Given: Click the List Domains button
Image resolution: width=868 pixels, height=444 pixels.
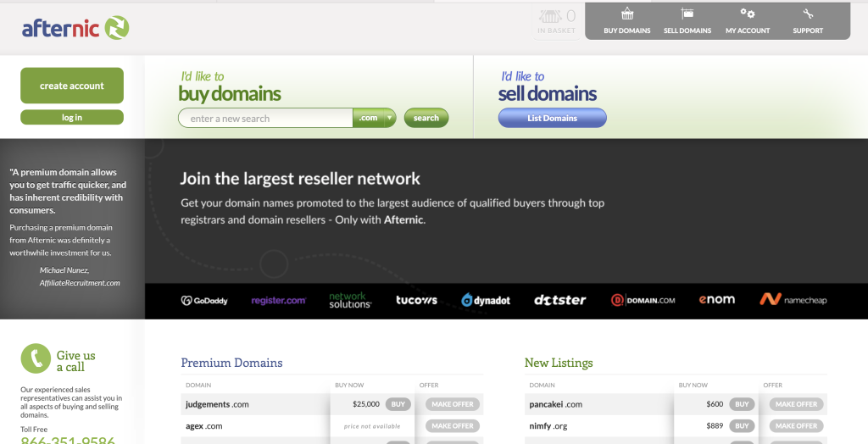Looking at the screenshot, I should click(x=552, y=119).
